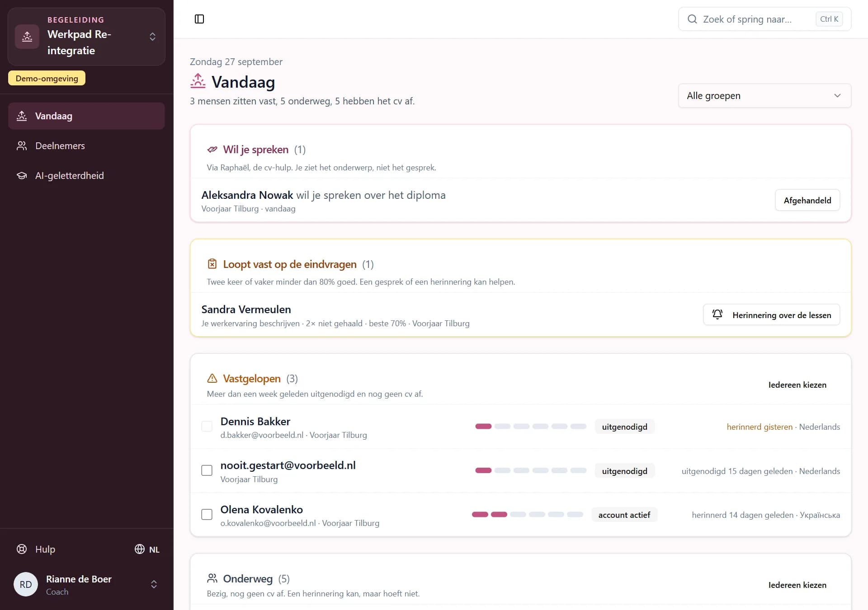Click the globe language icon
Screen dimensions: 868x610
[140, 549]
